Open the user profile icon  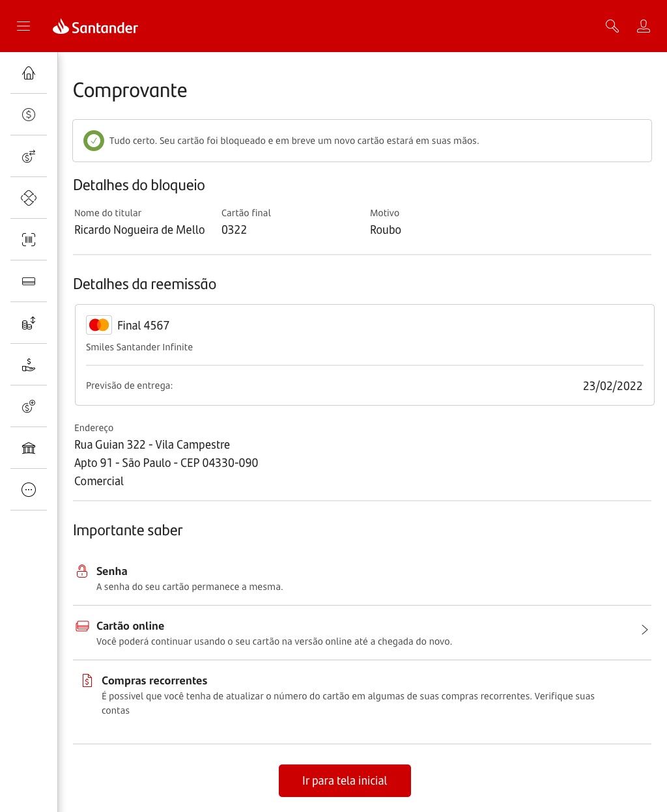[x=644, y=26]
